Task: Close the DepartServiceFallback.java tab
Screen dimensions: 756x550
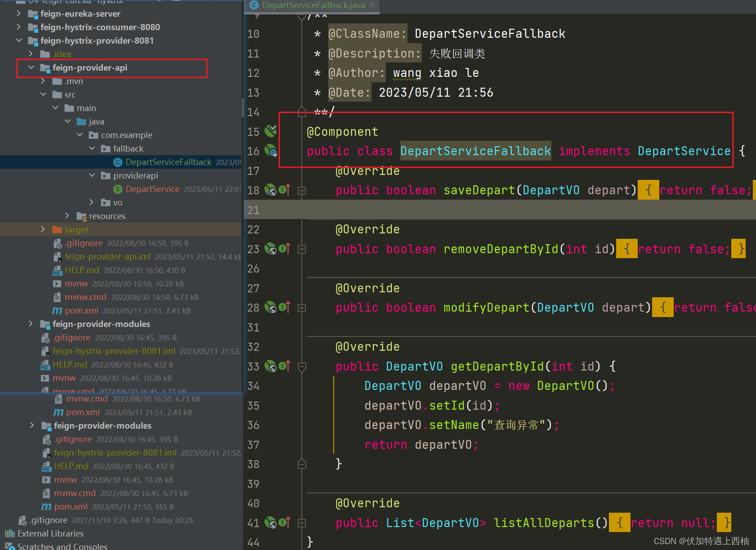Action: pos(372,5)
